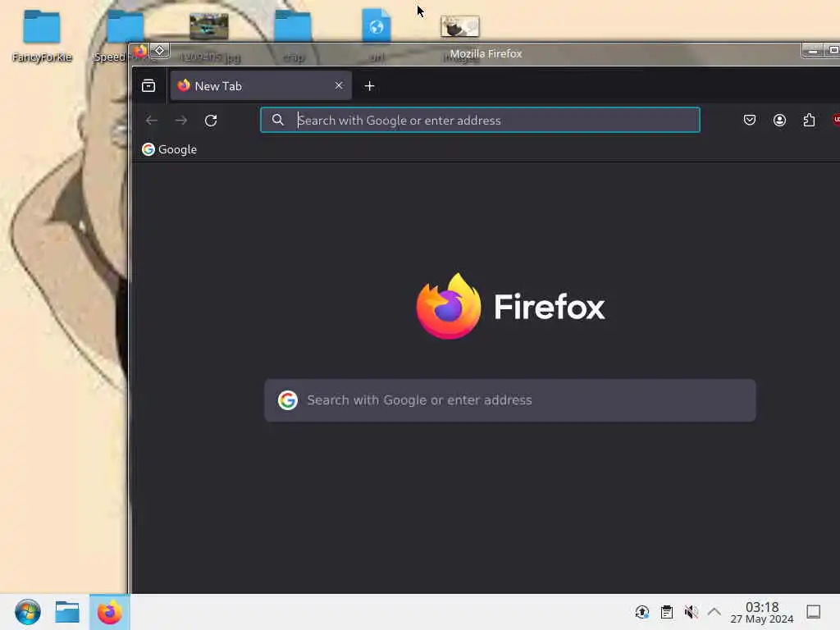This screenshot has height=630, width=840.
Task: Click the show desktop button in taskbar
Action: click(813, 612)
